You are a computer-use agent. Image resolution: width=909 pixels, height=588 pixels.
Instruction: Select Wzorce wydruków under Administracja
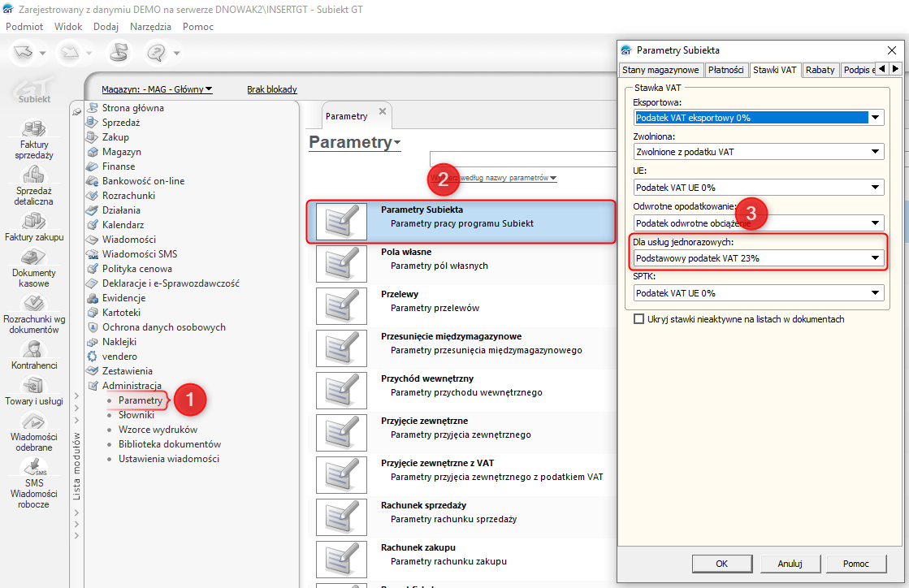pos(158,430)
